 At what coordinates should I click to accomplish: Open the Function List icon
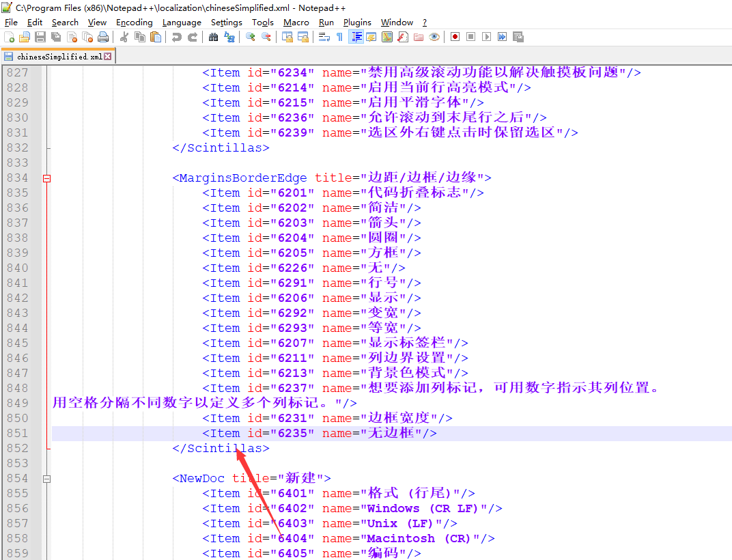pyautogui.click(x=403, y=38)
